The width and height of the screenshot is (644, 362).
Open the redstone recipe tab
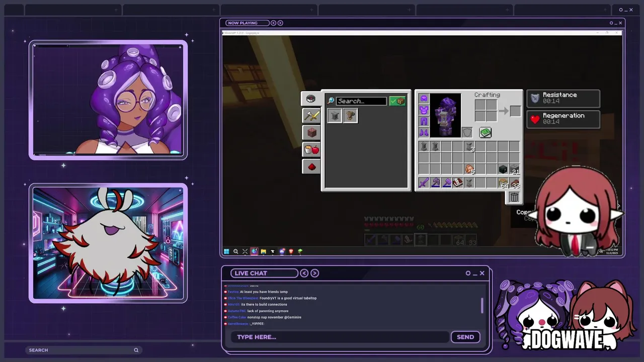point(311,166)
